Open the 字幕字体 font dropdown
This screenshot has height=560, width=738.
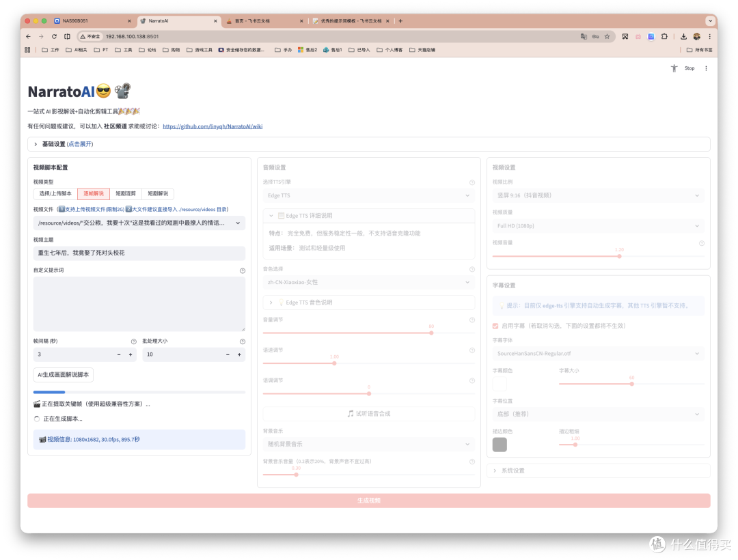(598, 354)
